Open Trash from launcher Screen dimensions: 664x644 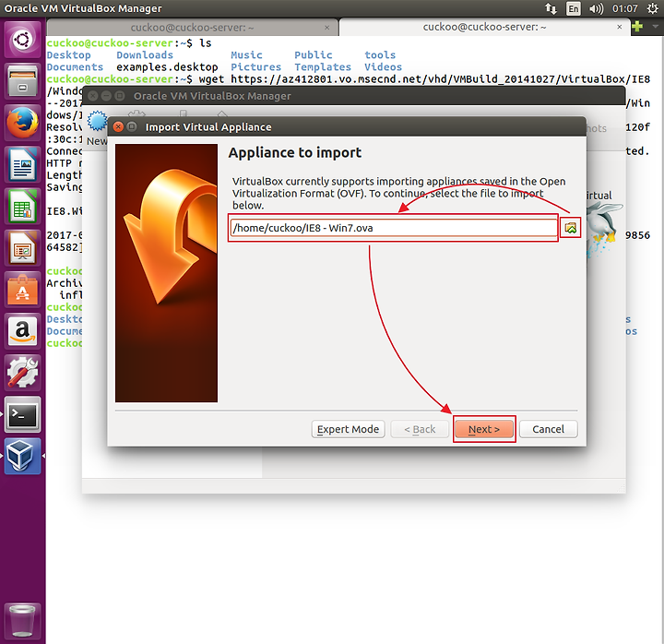click(22, 621)
